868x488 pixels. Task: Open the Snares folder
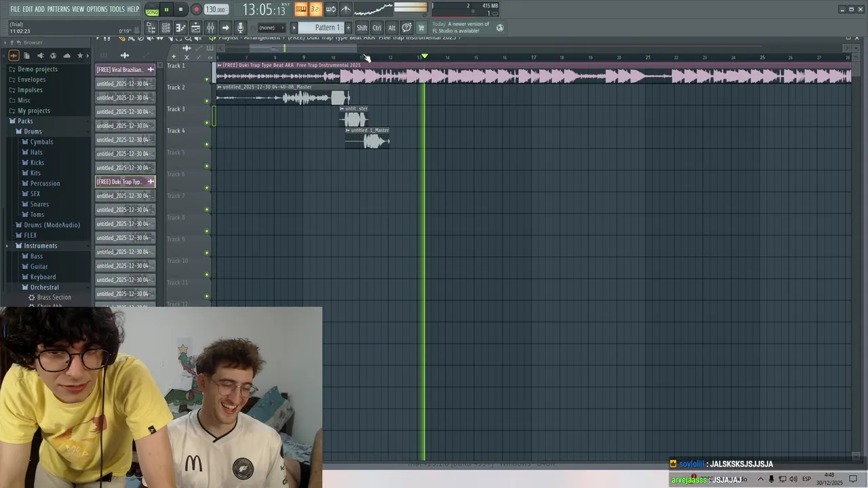[x=39, y=204]
